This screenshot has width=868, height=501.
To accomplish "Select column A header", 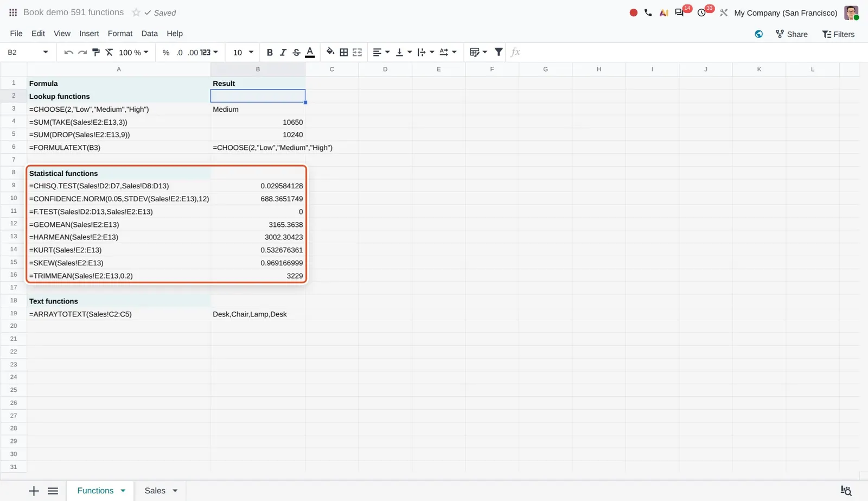I will [119, 69].
